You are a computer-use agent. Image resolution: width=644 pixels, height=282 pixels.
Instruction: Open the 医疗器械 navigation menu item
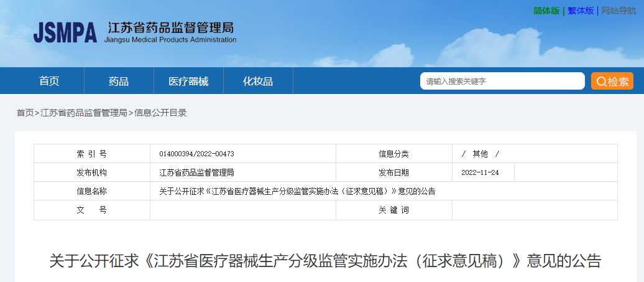coord(188,81)
